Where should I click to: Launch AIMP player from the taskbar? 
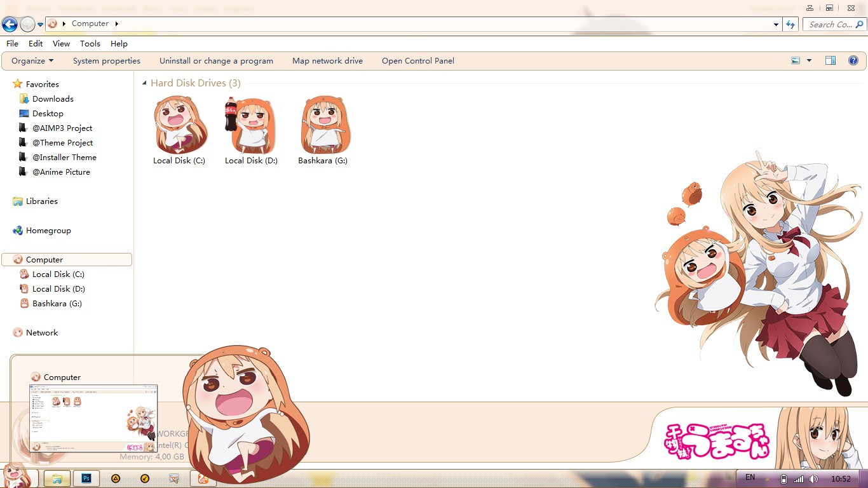tap(116, 478)
